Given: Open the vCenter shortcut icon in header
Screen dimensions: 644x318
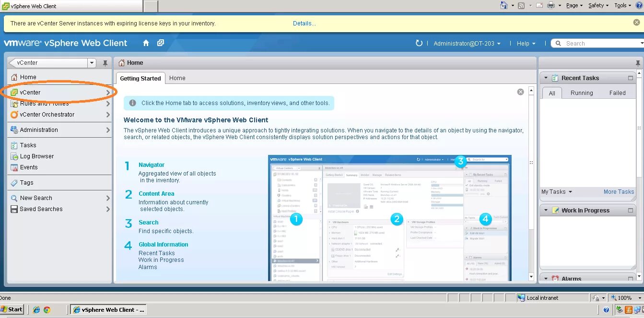Looking at the screenshot, I should point(161,43).
